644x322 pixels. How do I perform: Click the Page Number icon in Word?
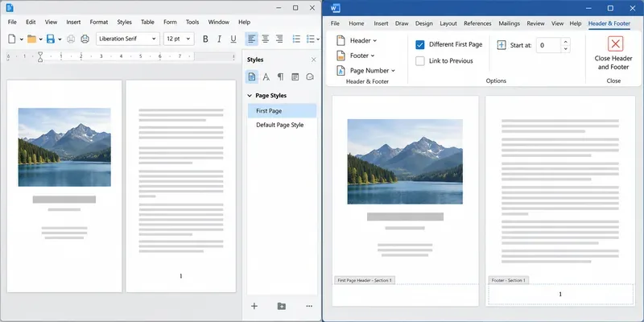click(341, 71)
